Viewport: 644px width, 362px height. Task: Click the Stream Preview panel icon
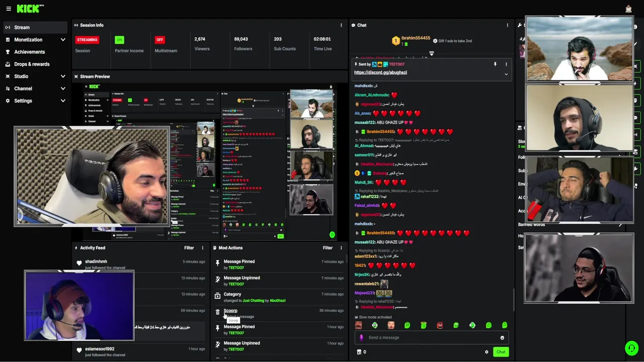[76, 76]
